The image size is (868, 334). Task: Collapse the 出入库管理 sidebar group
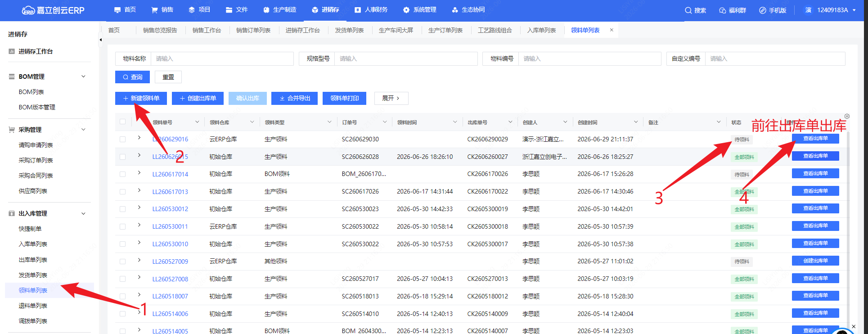83,213
